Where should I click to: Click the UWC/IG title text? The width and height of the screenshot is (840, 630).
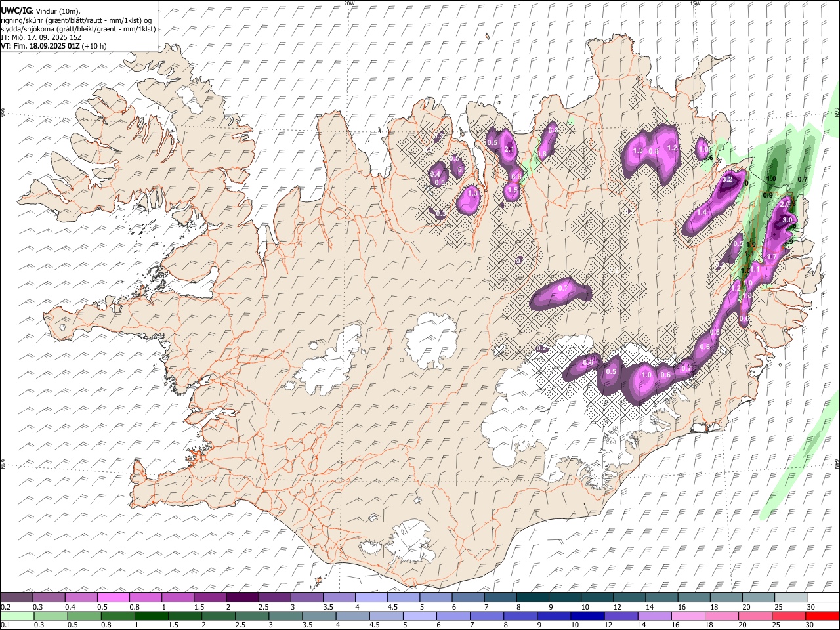click(x=16, y=10)
